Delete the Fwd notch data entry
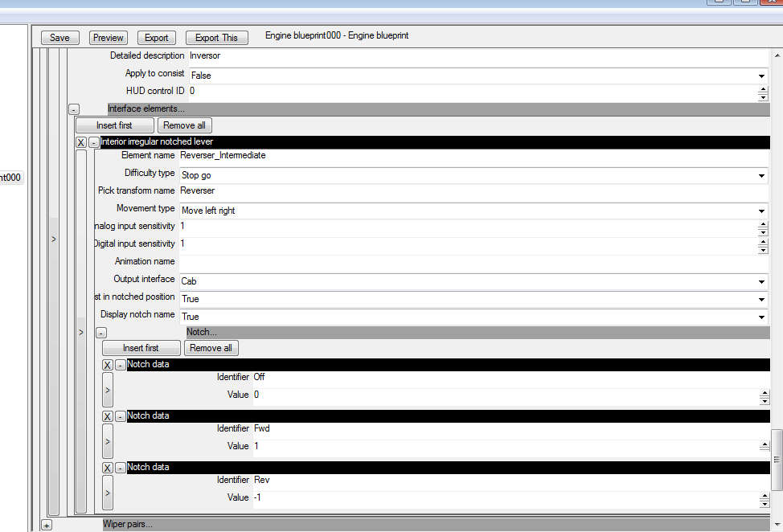 pyautogui.click(x=108, y=416)
